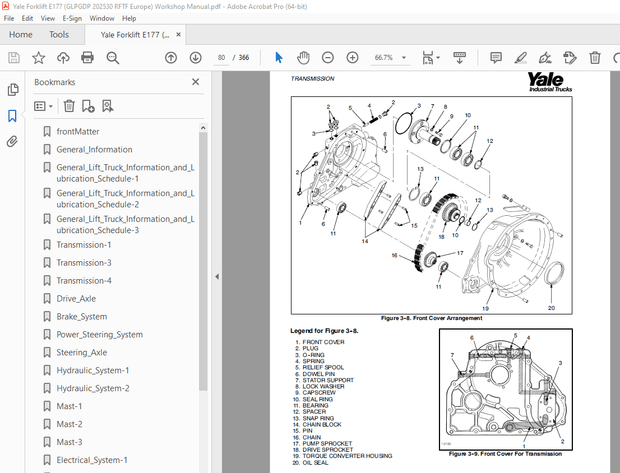This screenshot has height=473, width=620.
Task: Click the Save file icon
Action: [x=14, y=58]
